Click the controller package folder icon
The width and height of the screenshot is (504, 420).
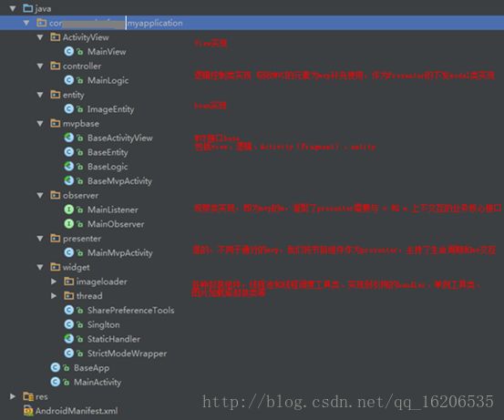tap(56, 66)
